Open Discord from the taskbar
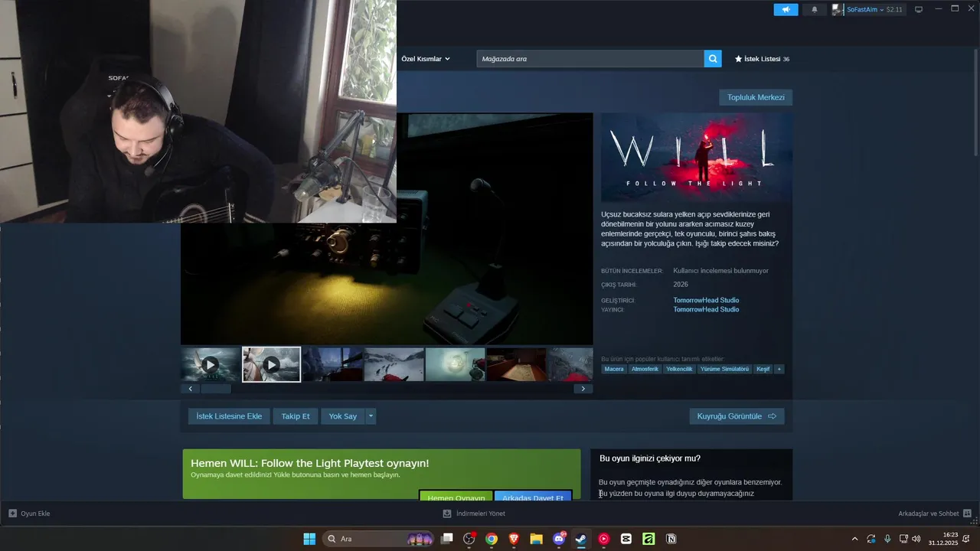 click(559, 539)
